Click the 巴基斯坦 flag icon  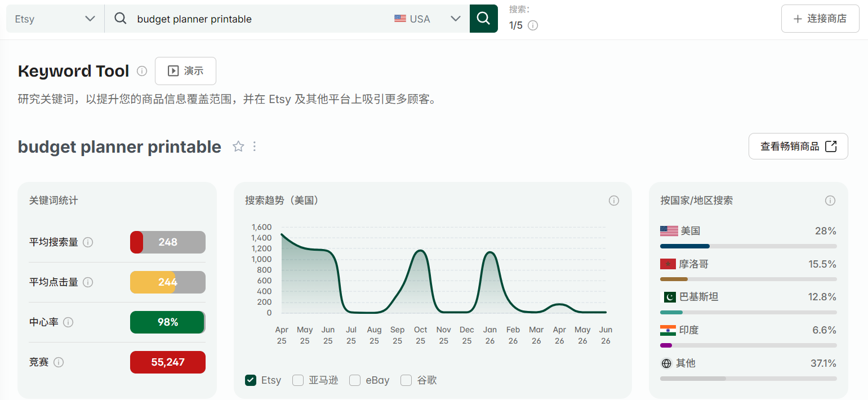point(668,297)
